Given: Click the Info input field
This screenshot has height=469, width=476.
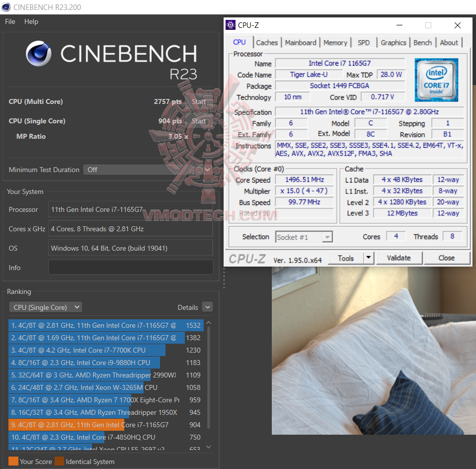Looking at the screenshot, I should (131, 268).
